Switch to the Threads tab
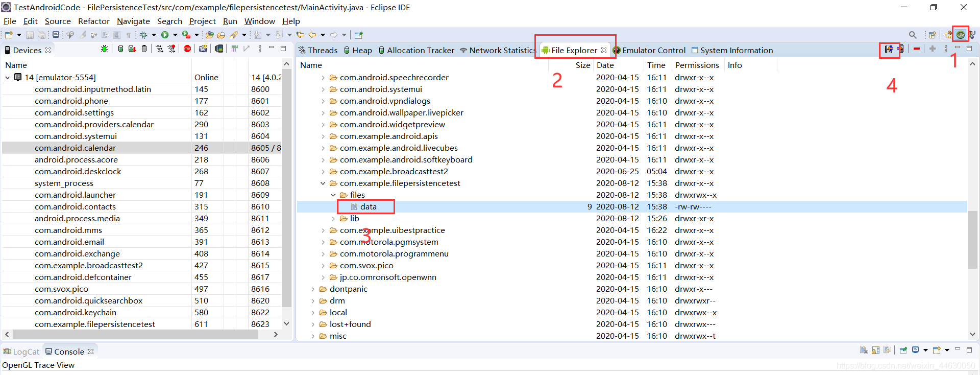 tap(318, 50)
